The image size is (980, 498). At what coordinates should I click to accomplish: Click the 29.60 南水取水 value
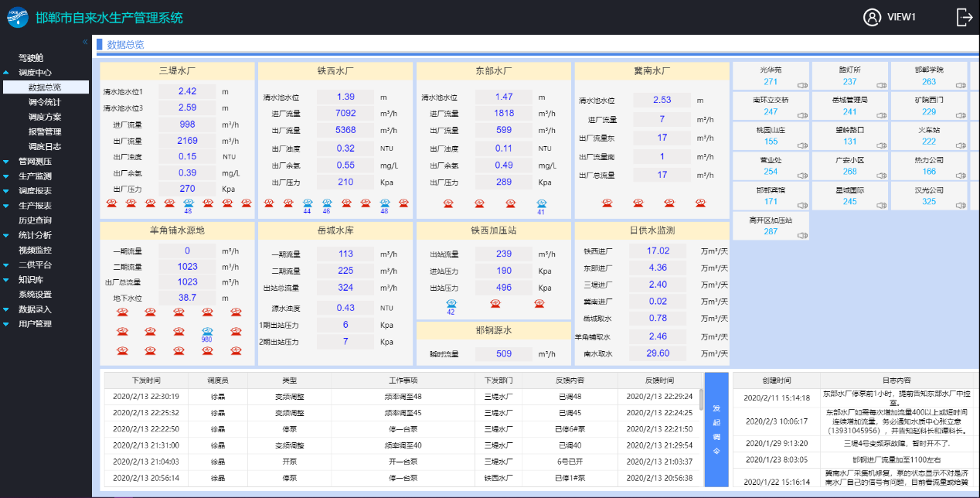(658, 353)
